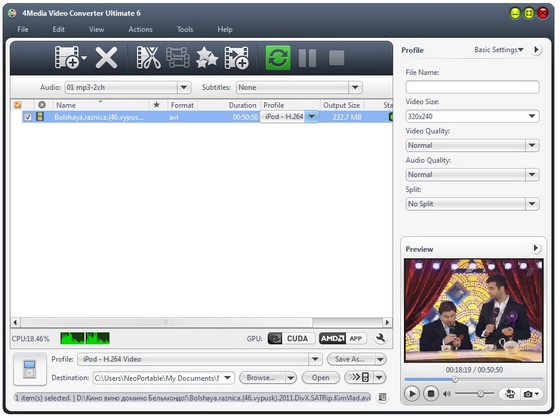The height and width of the screenshot is (418, 560).
Task: Open the Actions menu
Action: pyautogui.click(x=140, y=29)
